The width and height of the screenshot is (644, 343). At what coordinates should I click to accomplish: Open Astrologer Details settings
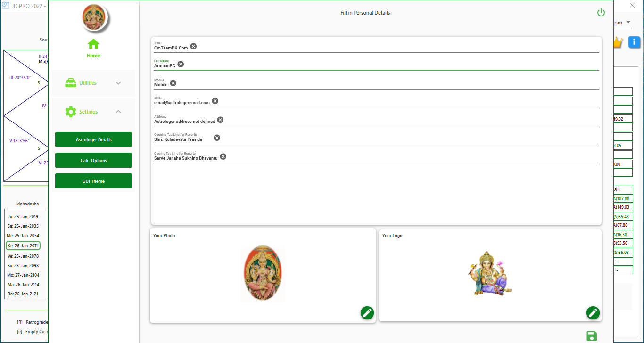tap(93, 139)
